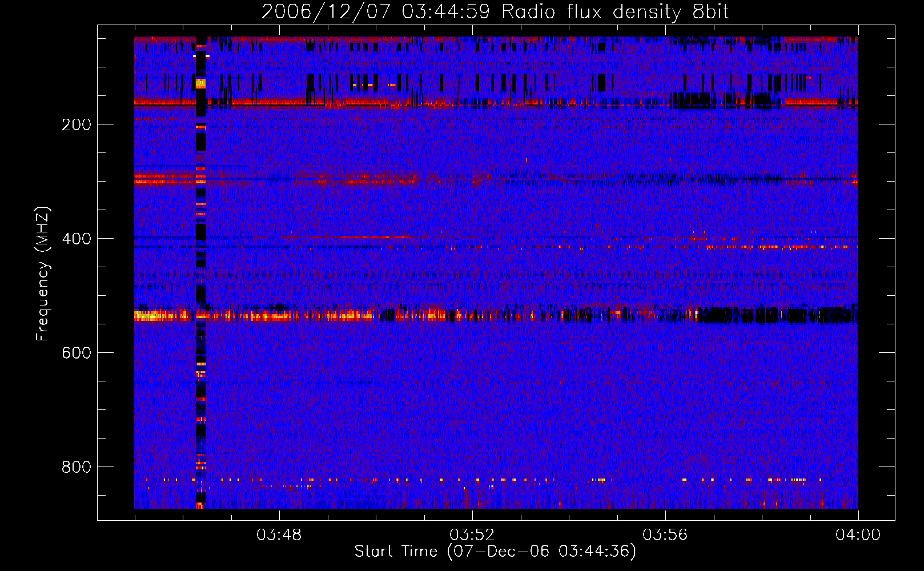Click the 03:48 time tick label
Screen dimensions: 924x571
click(279, 535)
